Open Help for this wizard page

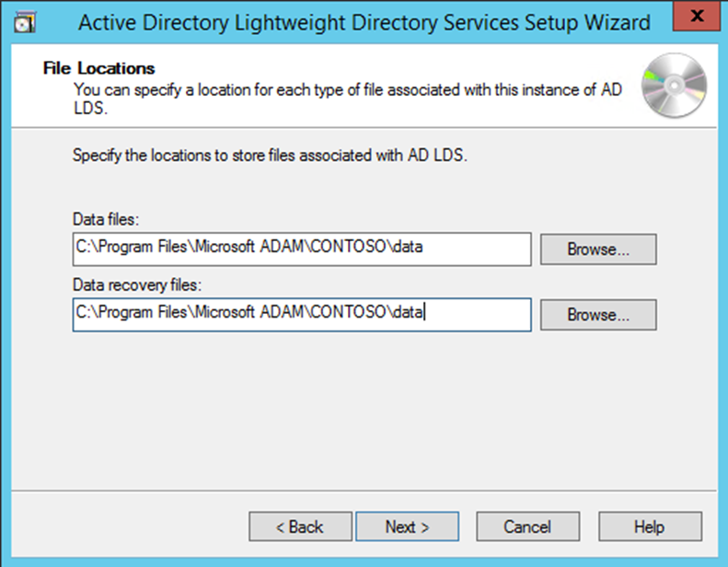pyautogui.click(x=649, y=526)
